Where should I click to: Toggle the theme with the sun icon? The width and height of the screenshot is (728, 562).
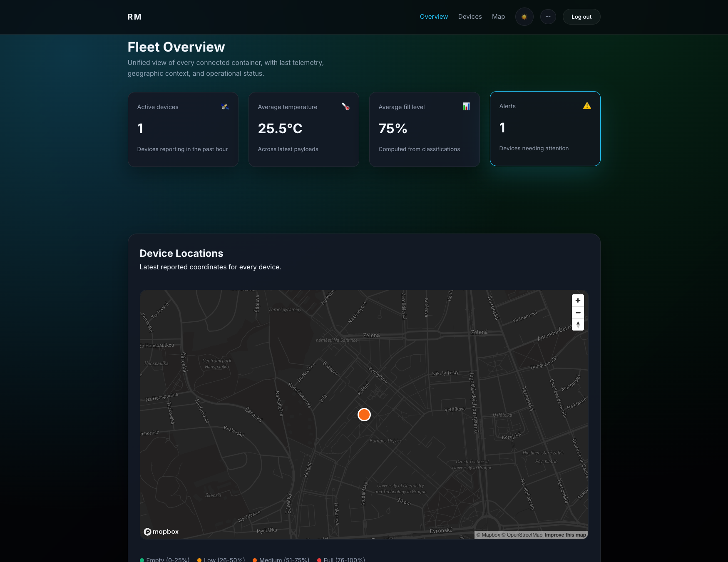pyautogui.click(x=524, y=17)
